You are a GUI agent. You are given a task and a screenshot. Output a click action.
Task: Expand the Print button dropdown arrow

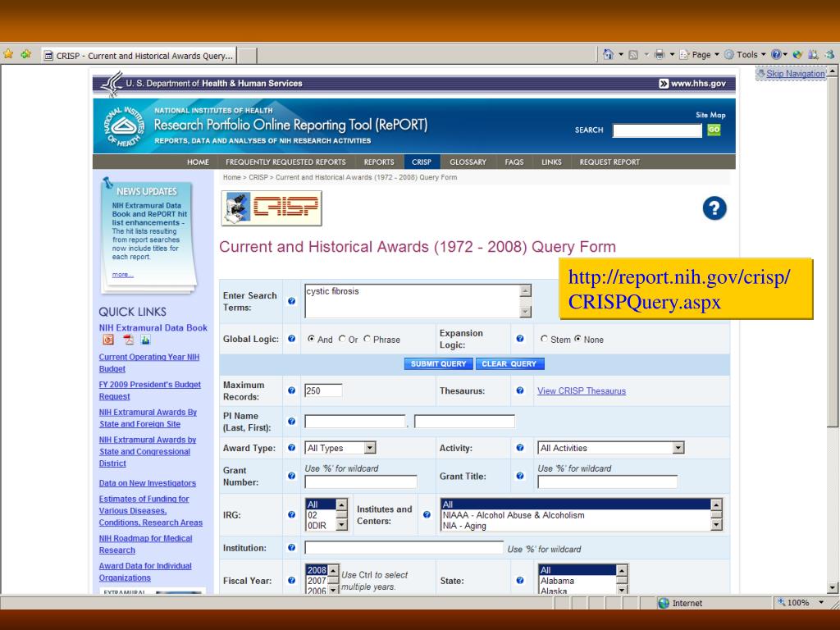tap(672, 55)
